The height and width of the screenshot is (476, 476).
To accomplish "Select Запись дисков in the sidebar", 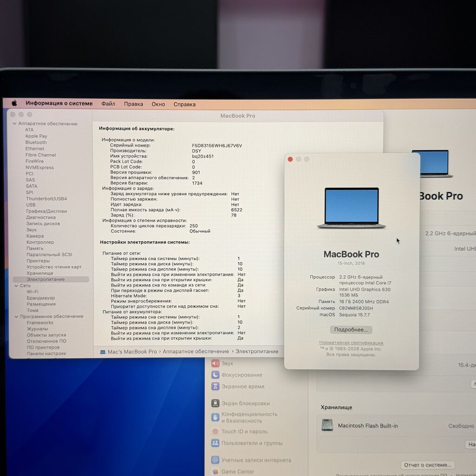I will (x=43, y=224).
